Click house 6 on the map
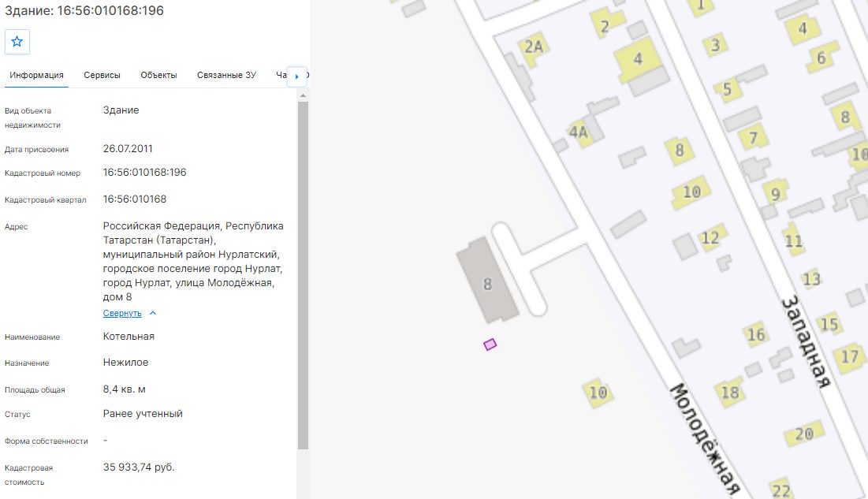The width and height of the screenshot is (868, 499). coord(821,57)
